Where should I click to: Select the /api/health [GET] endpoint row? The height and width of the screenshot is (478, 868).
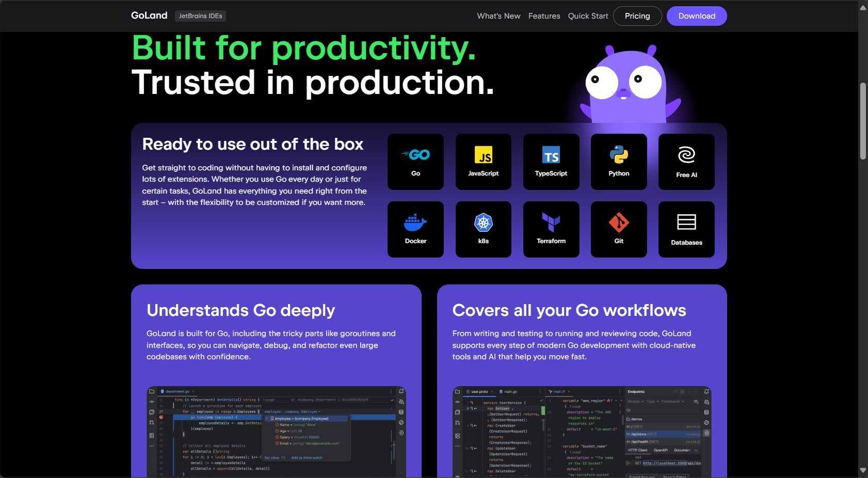(x=663, y=442)
